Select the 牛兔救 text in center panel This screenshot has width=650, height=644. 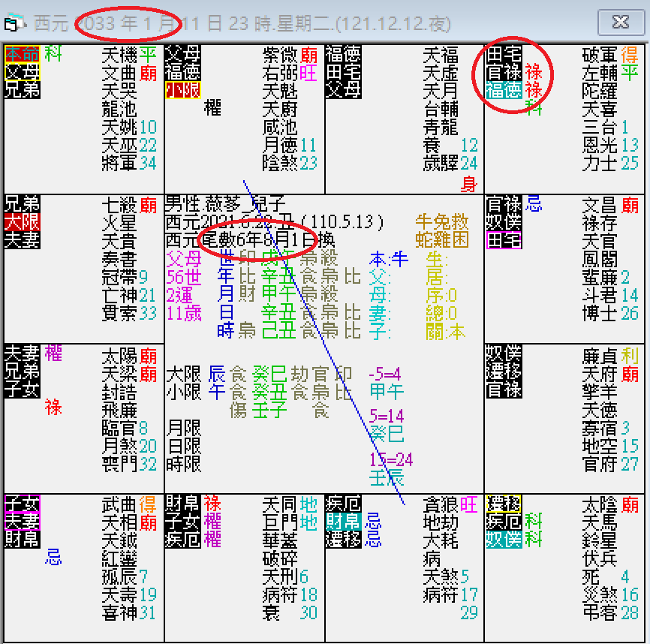(442, 222)
